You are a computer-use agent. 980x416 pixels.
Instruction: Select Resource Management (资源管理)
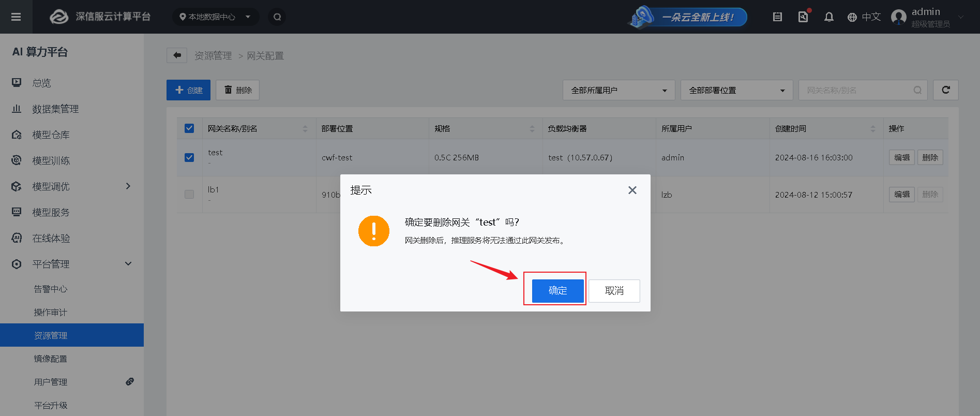tap(72, 335)
